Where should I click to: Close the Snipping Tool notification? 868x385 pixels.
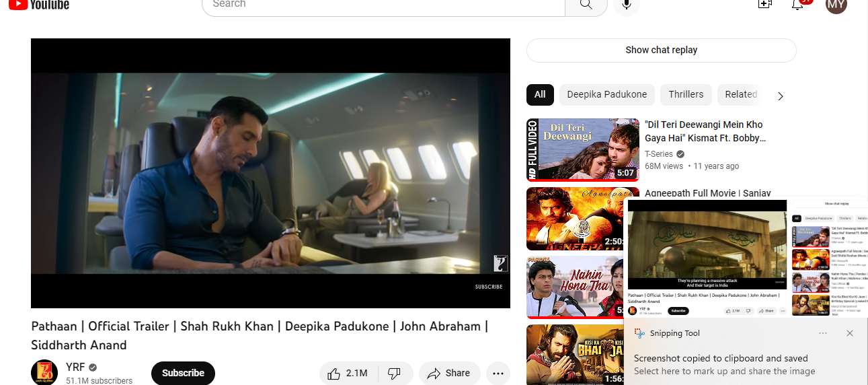pyautogui.click(x=850, y=333)
